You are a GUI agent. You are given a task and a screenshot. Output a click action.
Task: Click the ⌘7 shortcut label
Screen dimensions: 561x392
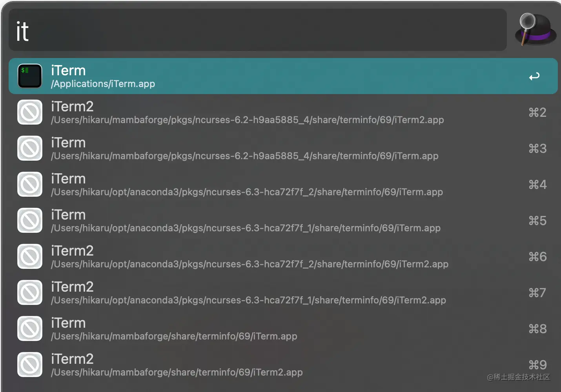pos(537,293)
